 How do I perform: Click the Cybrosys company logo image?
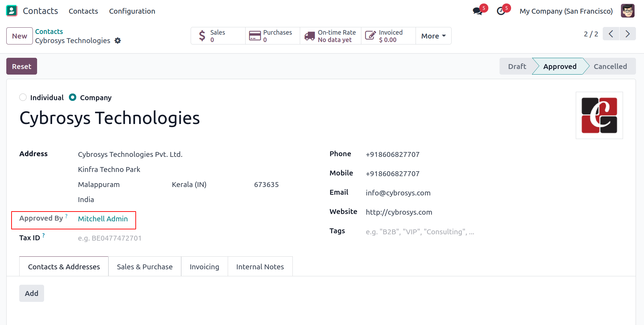click(599, 115)
